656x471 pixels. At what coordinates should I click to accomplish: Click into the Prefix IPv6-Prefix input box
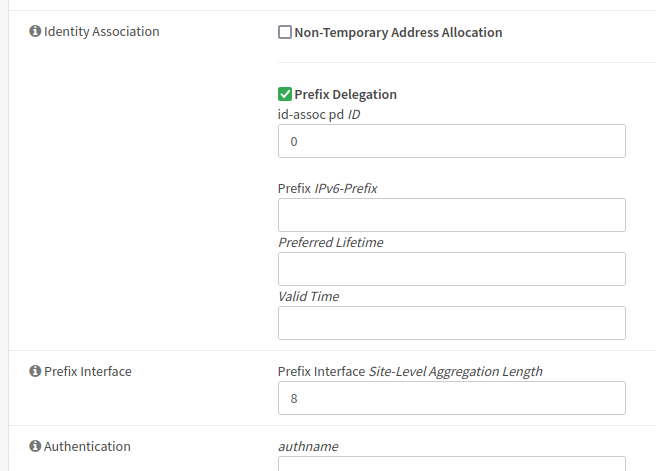click(451, 215)
